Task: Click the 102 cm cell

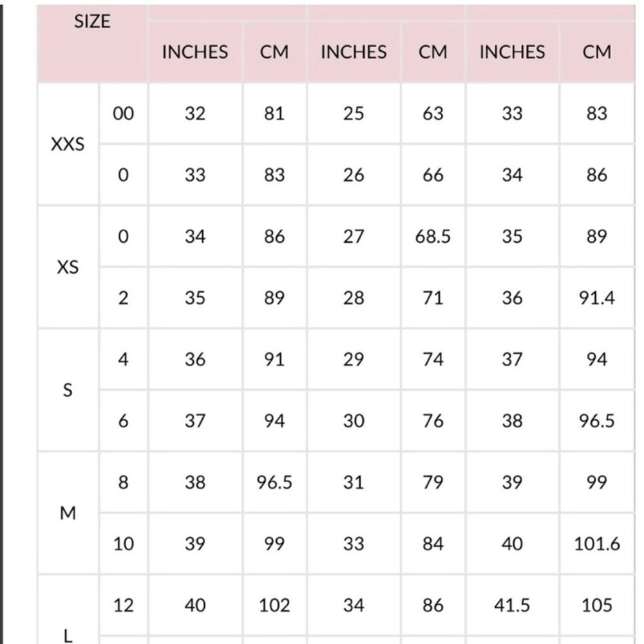Action: pyautogui.click(x=274, y=605)
